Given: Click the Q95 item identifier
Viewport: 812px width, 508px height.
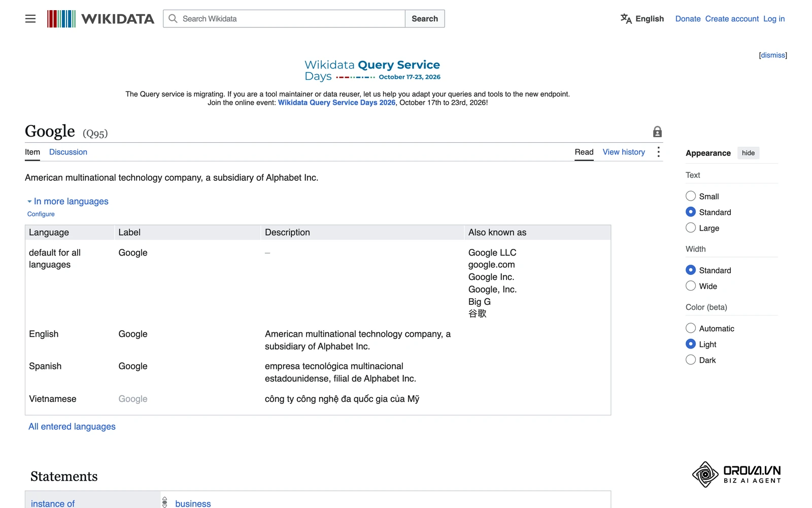Looking at the screenshot, I should click(x=95, y=134).
